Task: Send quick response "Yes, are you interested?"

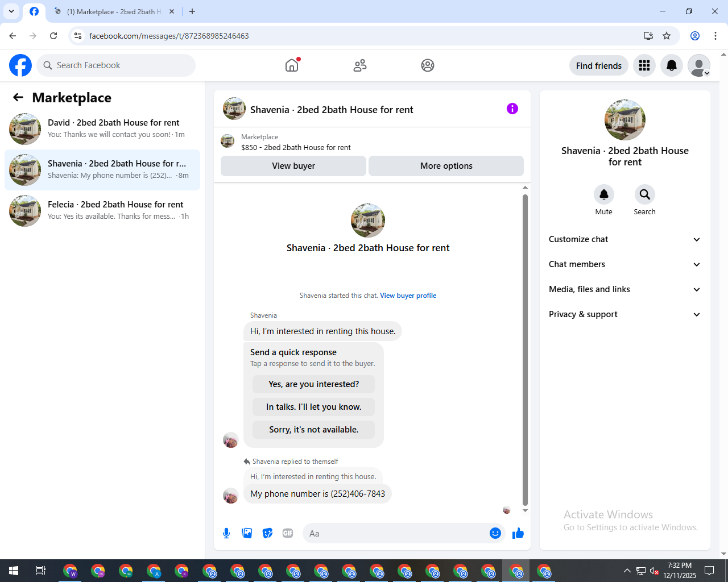Action: pyautogui.click(x=314, y=384)
